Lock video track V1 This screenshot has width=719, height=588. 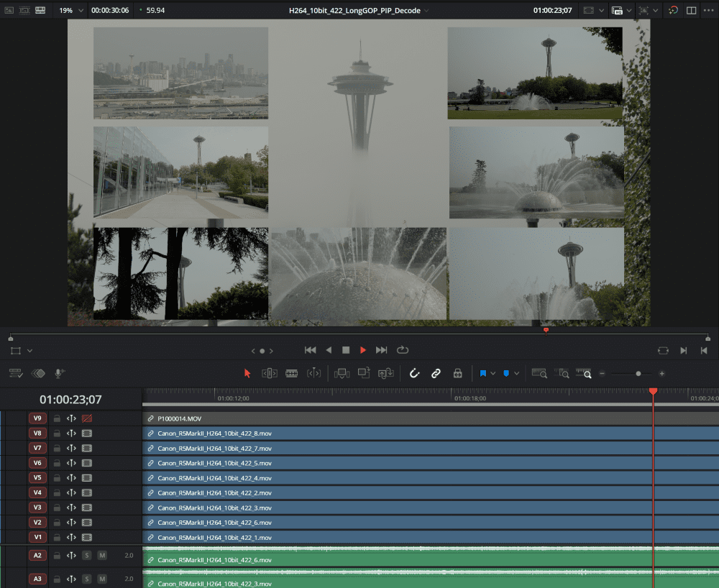click(58, 537)
